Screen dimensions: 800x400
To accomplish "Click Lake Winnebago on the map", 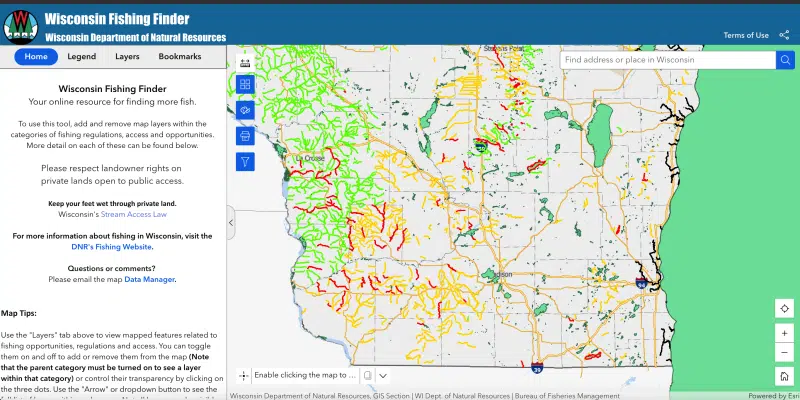I will click(600, 134).
